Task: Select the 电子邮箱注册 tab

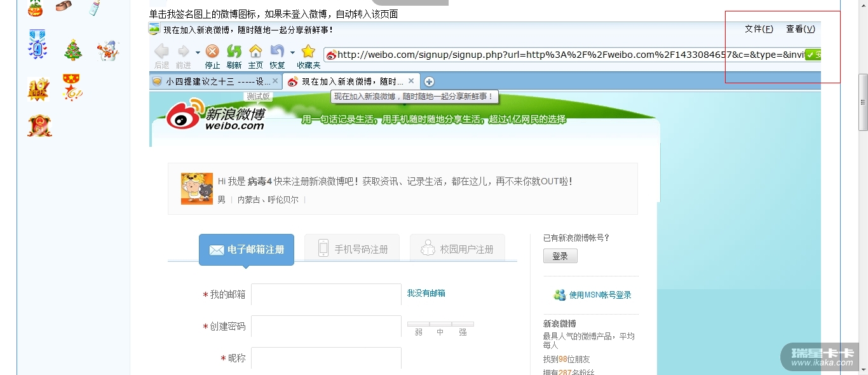Action: point(247,250)
